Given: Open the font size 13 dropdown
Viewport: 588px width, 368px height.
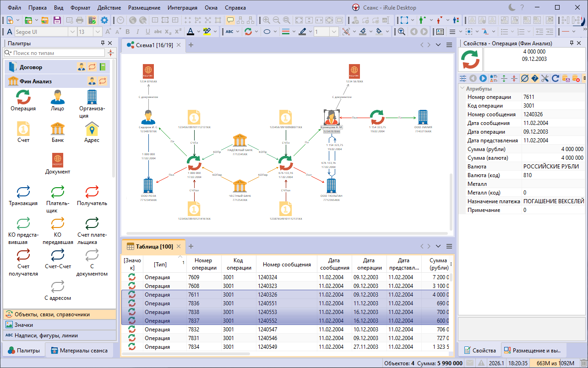Looking at the screenshot, I should click(x=97, y=32).
